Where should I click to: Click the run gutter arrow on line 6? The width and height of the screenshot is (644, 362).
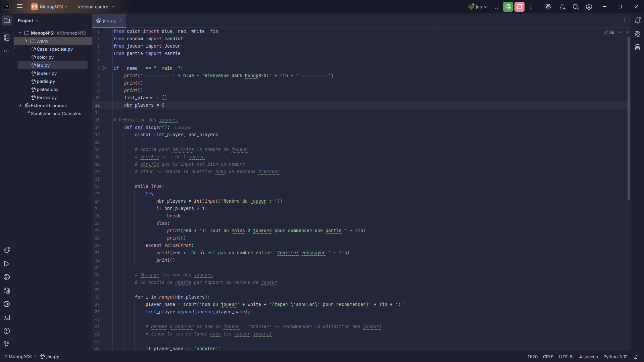tap(104, 68)
